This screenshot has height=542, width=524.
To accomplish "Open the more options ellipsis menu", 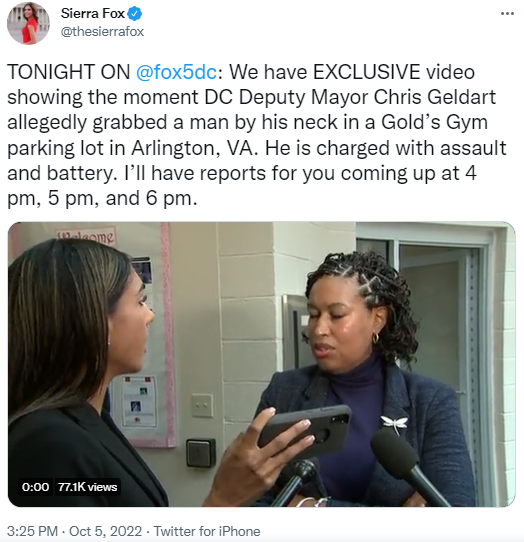I will 507,13.
